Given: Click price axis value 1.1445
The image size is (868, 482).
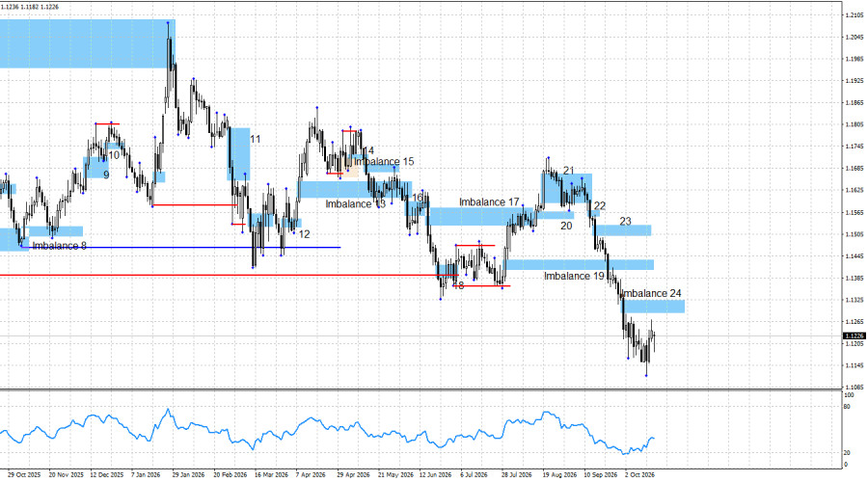Looking at the screenshot, I should 854,256.
